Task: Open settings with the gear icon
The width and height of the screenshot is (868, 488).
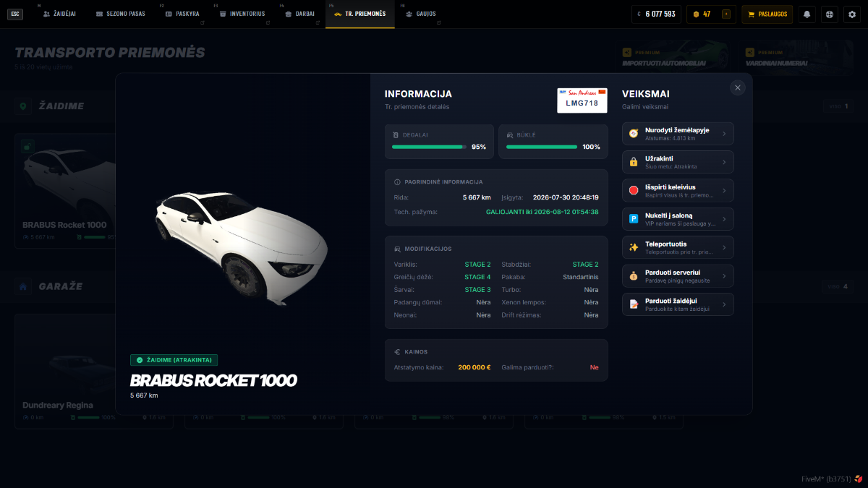Action: pos(851,14)
